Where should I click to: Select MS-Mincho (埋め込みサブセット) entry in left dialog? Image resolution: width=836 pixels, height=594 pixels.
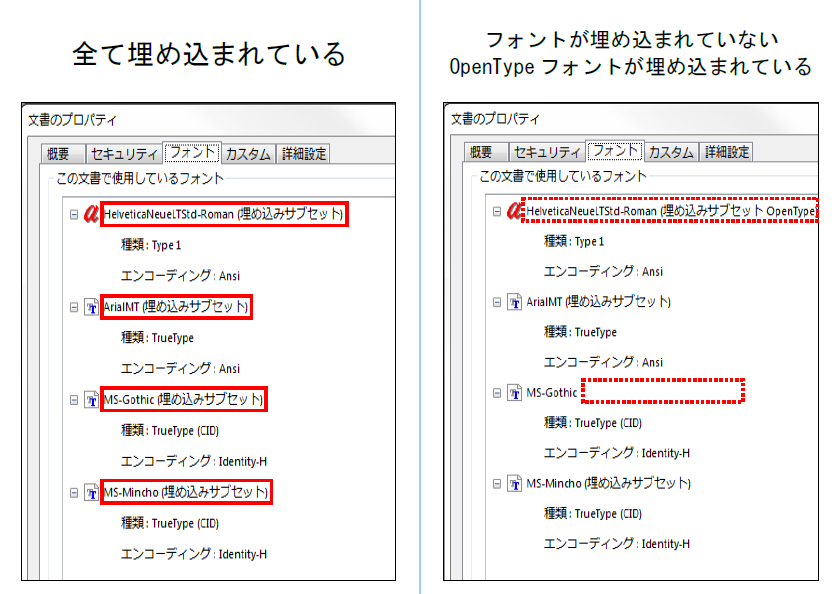coord(186,492)
